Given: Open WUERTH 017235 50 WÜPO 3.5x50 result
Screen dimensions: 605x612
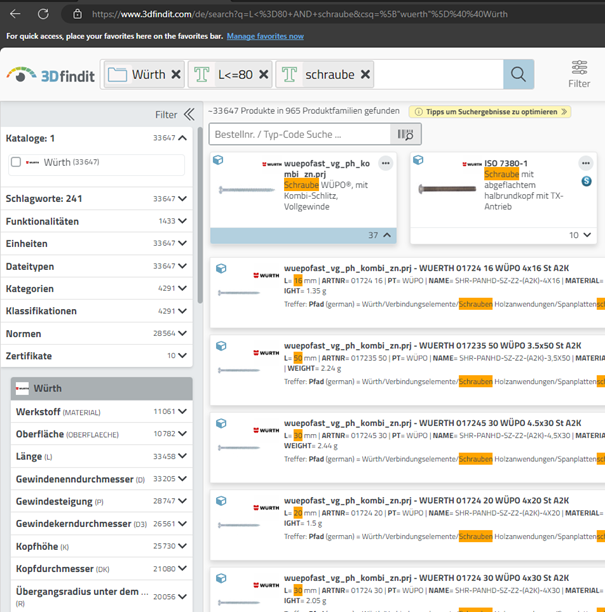Looking at the screenshot, I should tap(432, 345).
